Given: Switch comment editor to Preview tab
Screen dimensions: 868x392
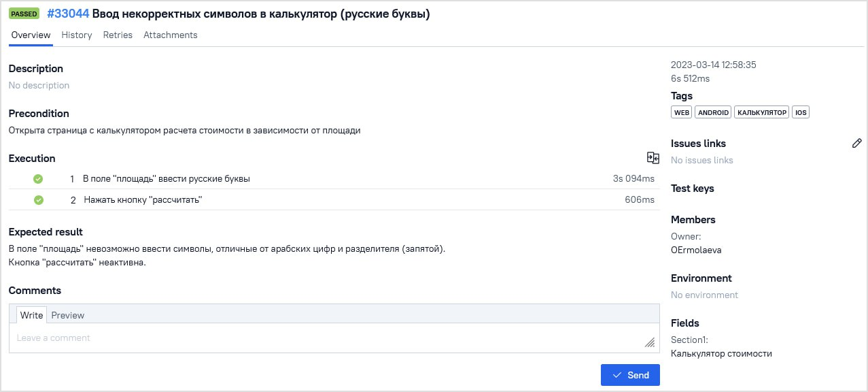Looking at the screenshot, I should point(68,315).
